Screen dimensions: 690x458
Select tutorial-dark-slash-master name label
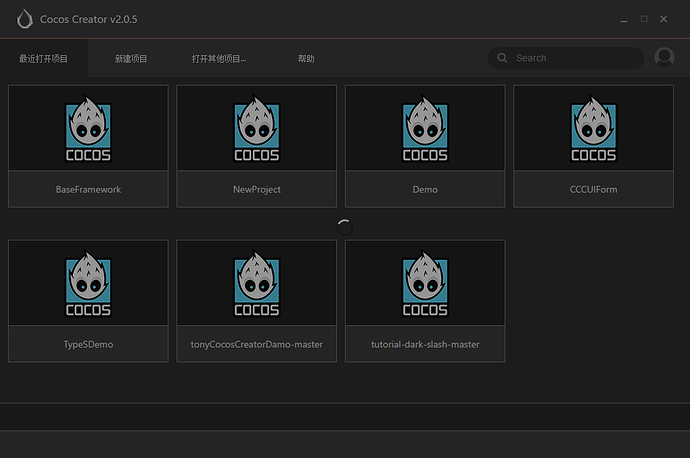click(425, 344)
